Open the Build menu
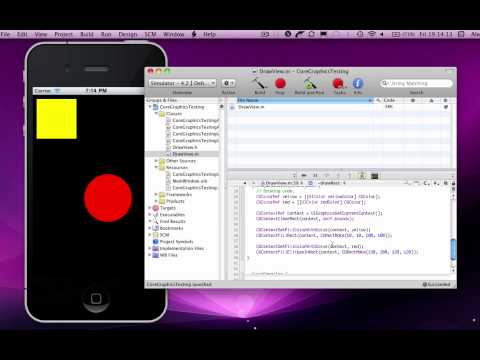 (x=87, y=34)
